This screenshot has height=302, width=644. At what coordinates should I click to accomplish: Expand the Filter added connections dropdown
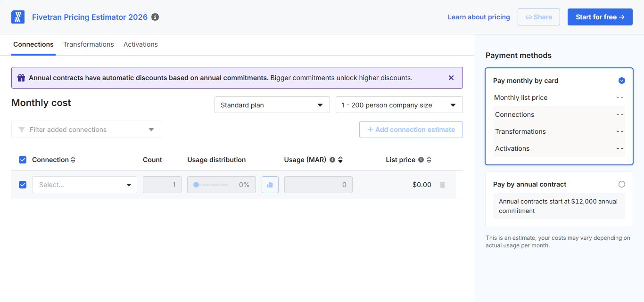point(87,130)
